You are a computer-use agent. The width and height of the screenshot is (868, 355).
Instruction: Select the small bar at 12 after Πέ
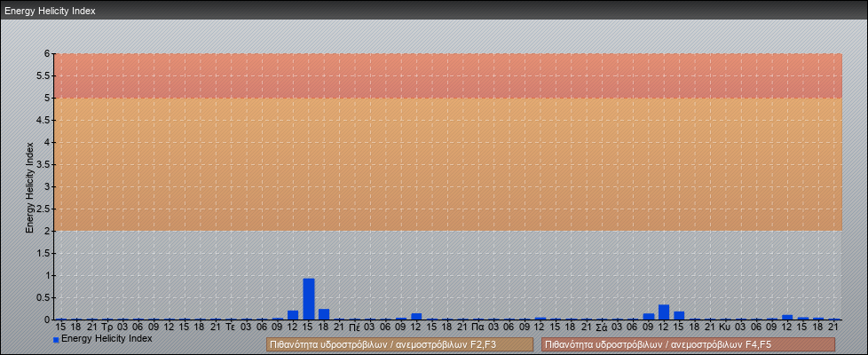click(x=416, y=317)
